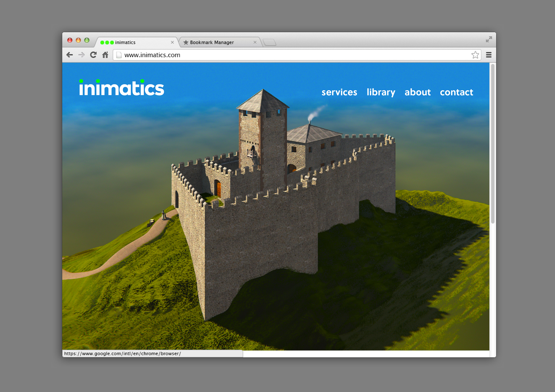555x392 pixels.
Task: Open a new tab
Action: coord(270,43)
